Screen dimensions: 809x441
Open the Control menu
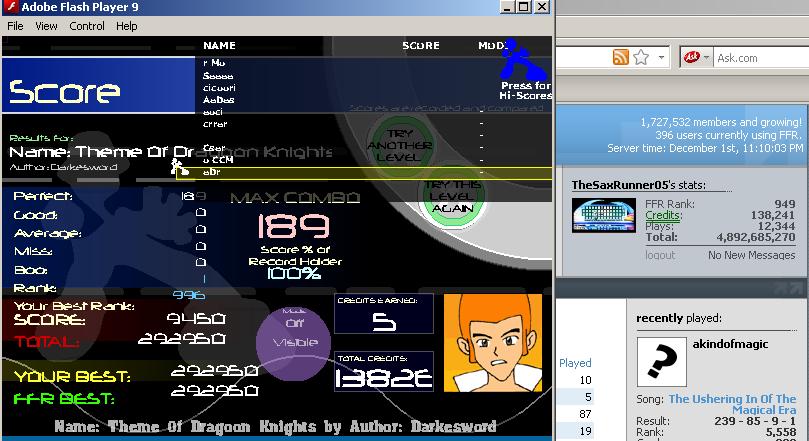coord(87,26)
